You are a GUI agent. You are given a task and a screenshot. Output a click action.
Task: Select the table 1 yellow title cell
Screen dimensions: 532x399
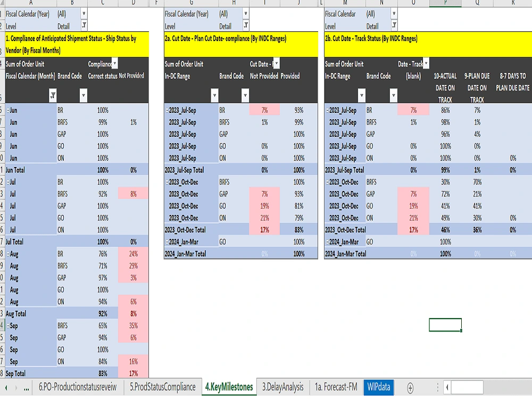point(77,45)
